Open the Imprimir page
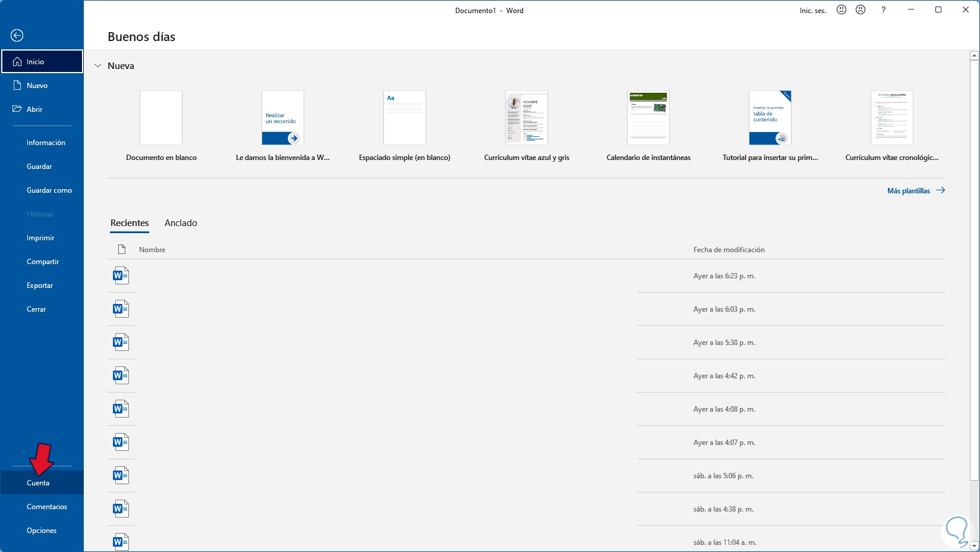Viewport: 980px width, 552px height. [x=42, y=238]
